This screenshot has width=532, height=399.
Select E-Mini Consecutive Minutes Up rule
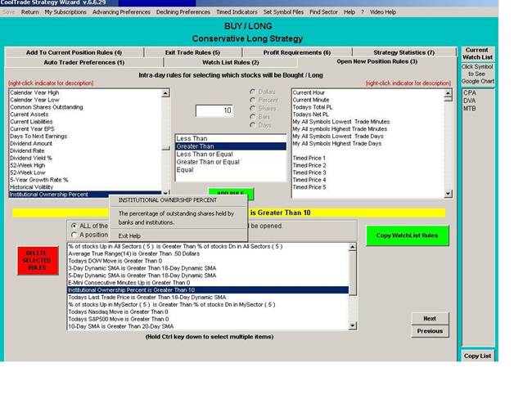tap(208, 283)
